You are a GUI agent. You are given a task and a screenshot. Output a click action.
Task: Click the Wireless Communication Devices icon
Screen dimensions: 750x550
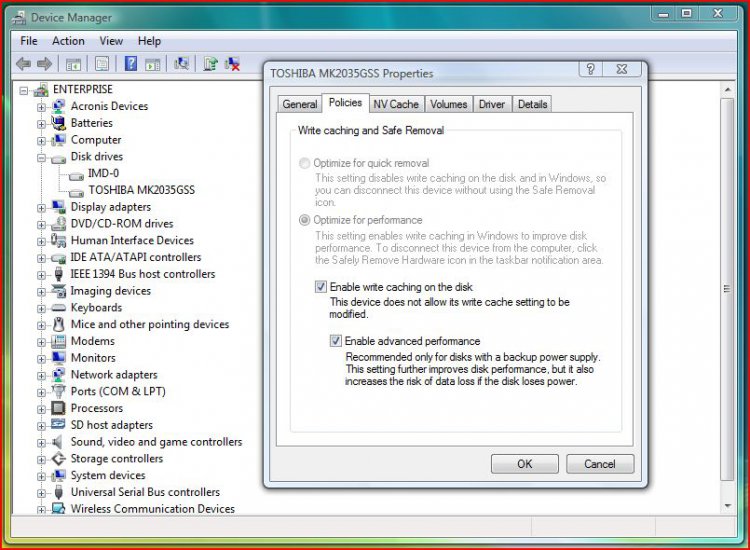(58, 508)
